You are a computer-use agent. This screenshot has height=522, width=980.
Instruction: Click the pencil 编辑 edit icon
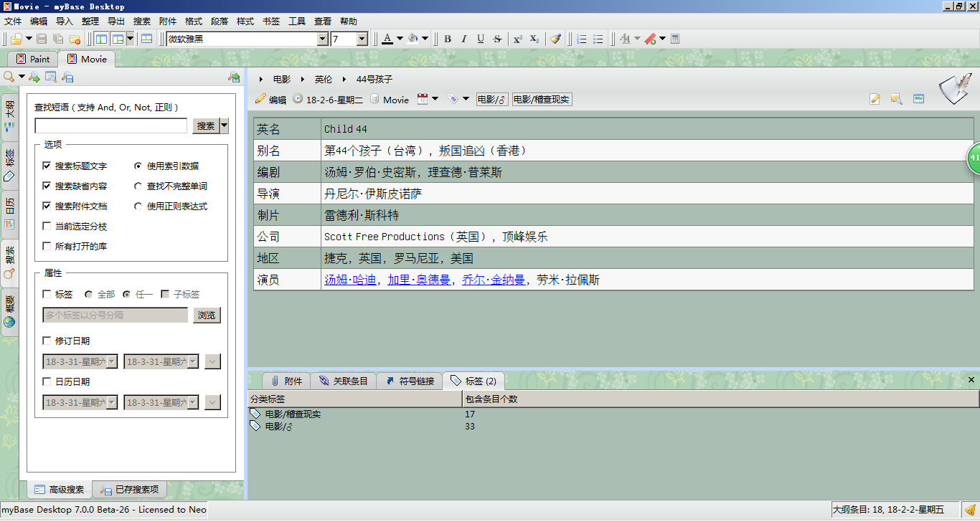[260, 99]
